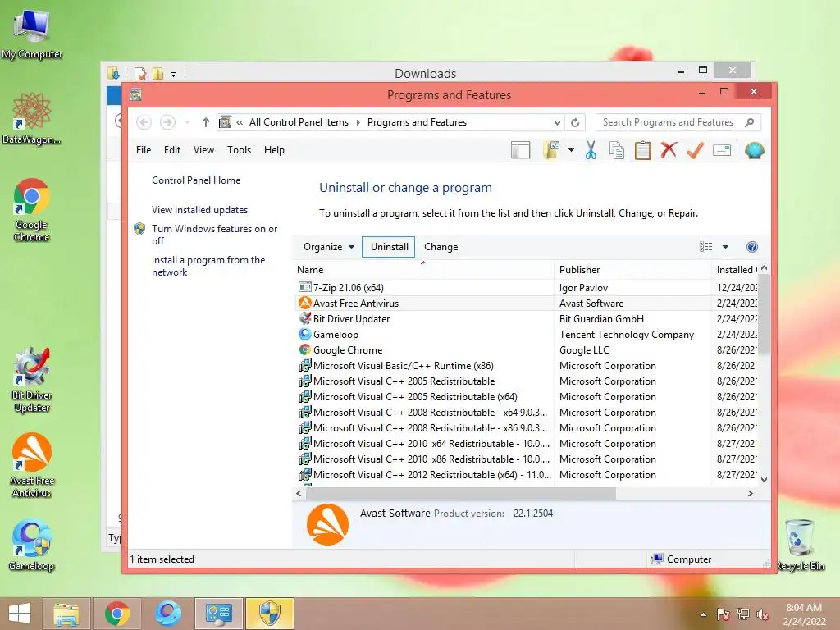Open the Organize dropdown
The width and height of the screenshot is (840, 630).
pos(328,247)
